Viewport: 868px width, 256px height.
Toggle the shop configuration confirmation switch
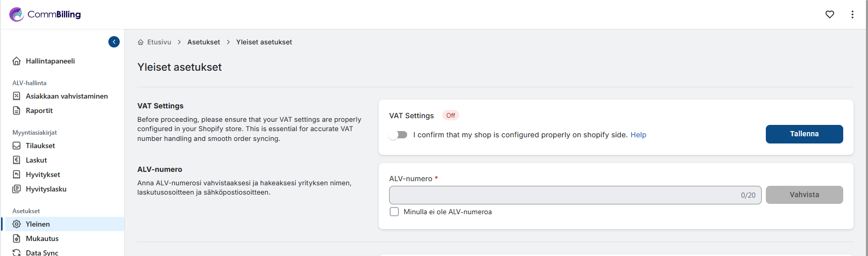coord(398,135)
